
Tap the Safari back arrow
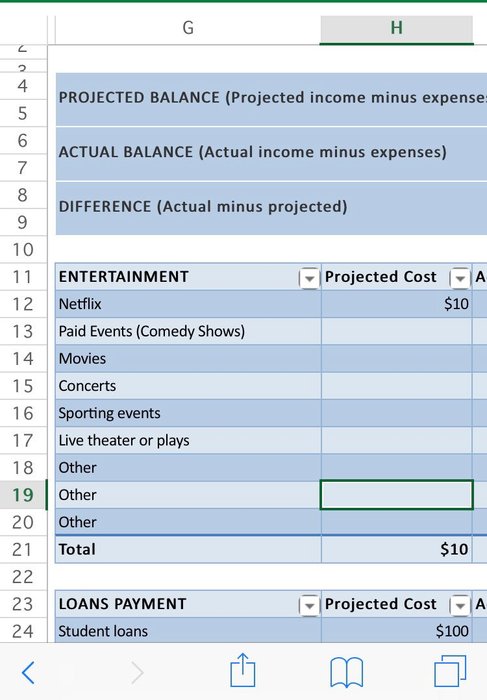click(x=28, y=673)
